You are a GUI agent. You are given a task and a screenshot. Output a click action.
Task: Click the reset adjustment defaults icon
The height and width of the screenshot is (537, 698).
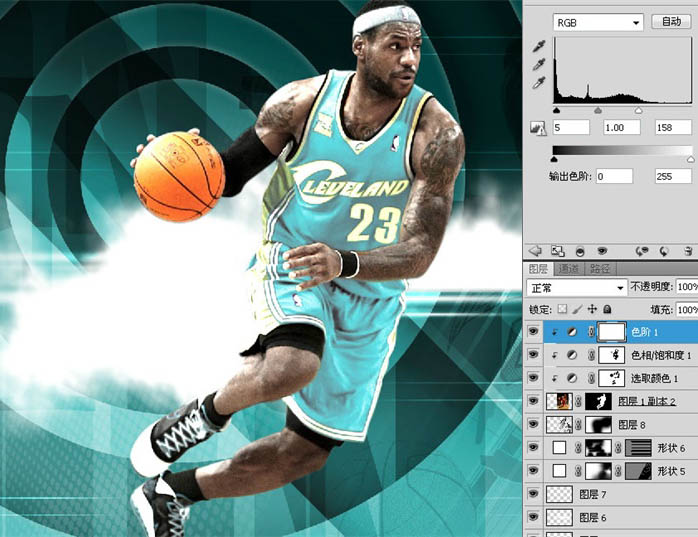click(x=664, y=251)
